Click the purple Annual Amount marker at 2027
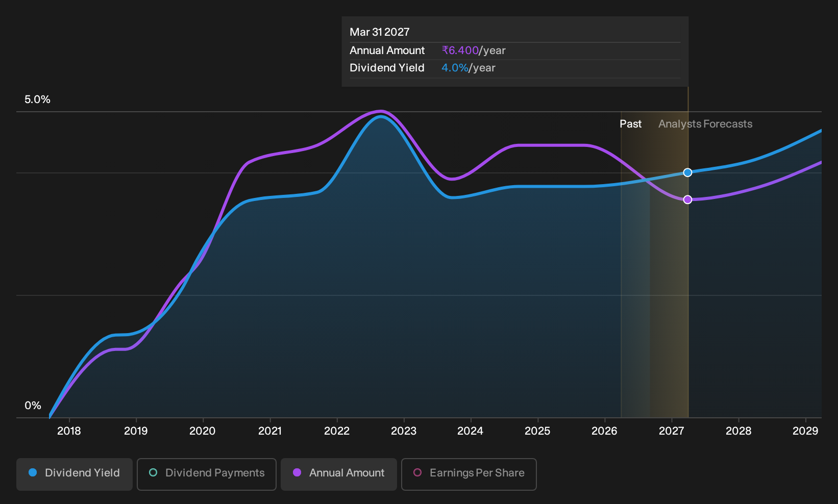838x504 pixels. [687, 199]
